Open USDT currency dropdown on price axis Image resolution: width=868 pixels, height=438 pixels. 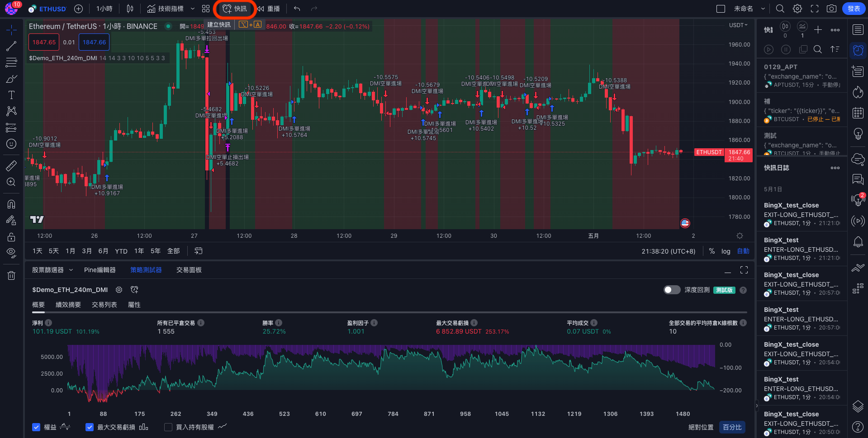tap(738, 25)
